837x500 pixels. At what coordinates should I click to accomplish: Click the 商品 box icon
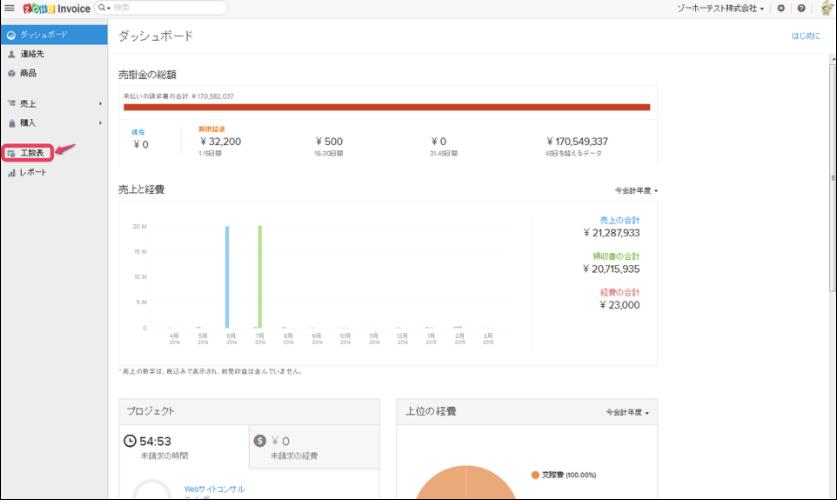pos(11,74)
